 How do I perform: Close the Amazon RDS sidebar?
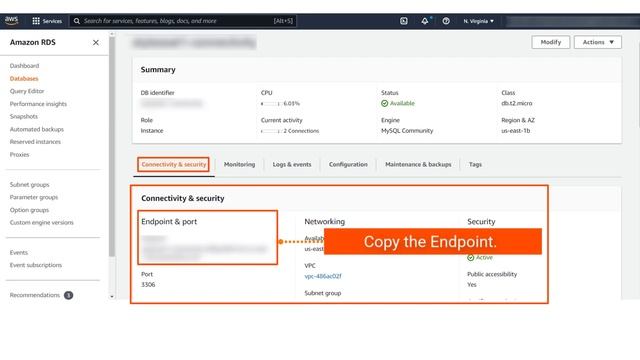pos(96,42)
